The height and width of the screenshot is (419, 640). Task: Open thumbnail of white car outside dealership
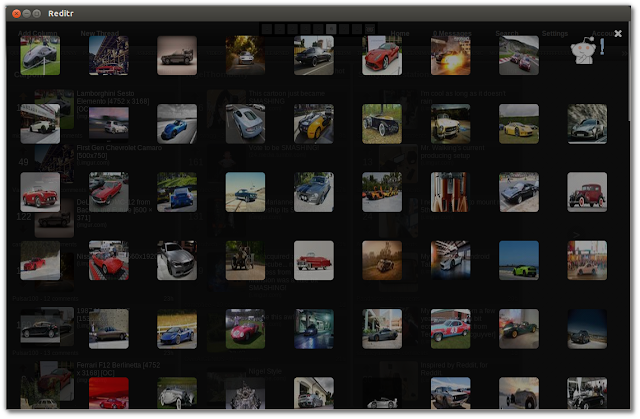(40, 124)
